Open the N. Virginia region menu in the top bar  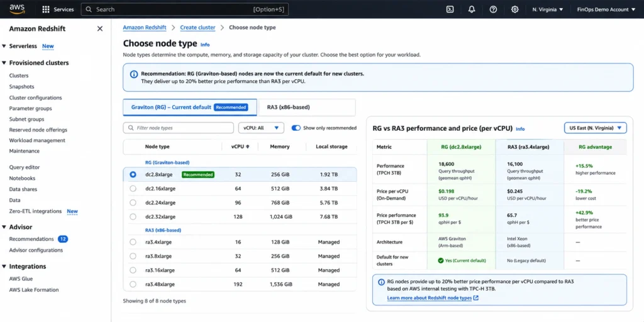point(548,9)
